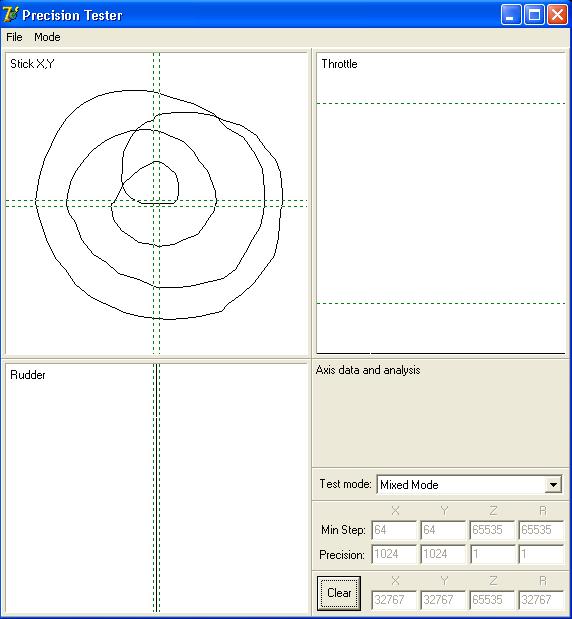
Task: Open the Mode menu
Action: (47, 37)
